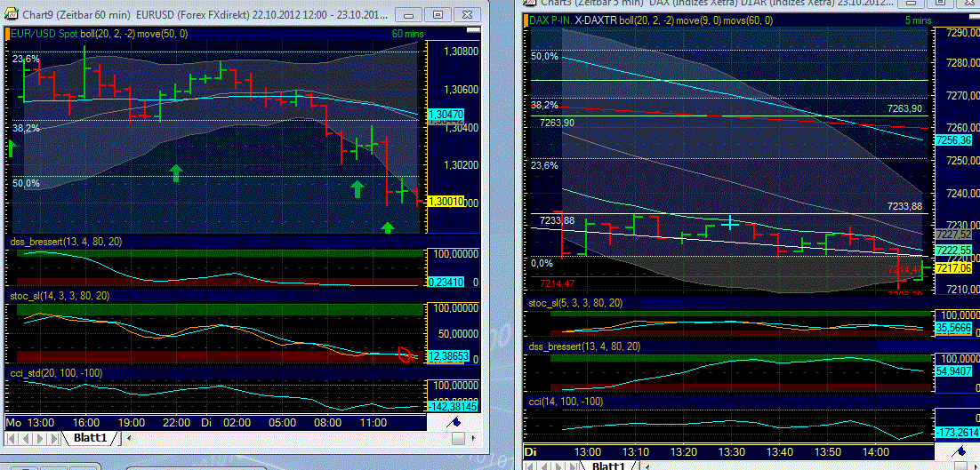Click the left 7214,47 level label
Screen dimensions: 980x470
pyautogui.click(x=557, y=284)
